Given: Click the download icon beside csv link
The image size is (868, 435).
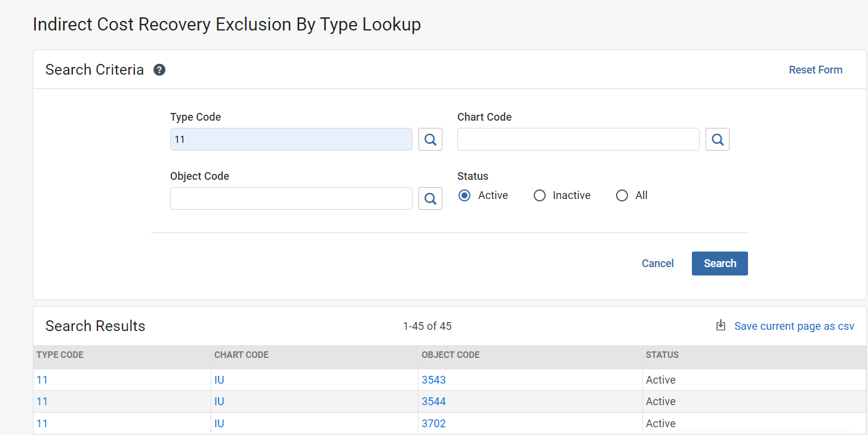Looking at the screenshot, I should pos(720,325).
